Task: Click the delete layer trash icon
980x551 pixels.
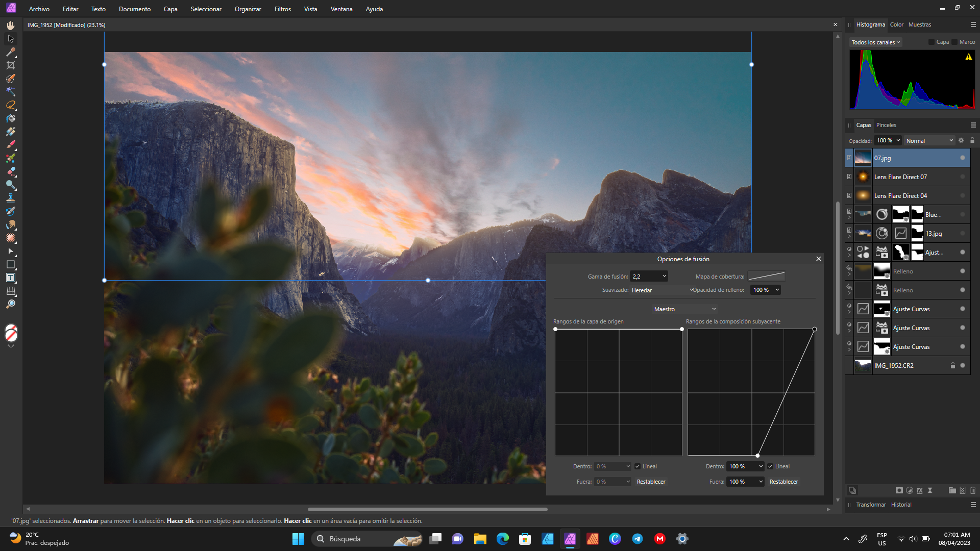Action: coord(973,490)
